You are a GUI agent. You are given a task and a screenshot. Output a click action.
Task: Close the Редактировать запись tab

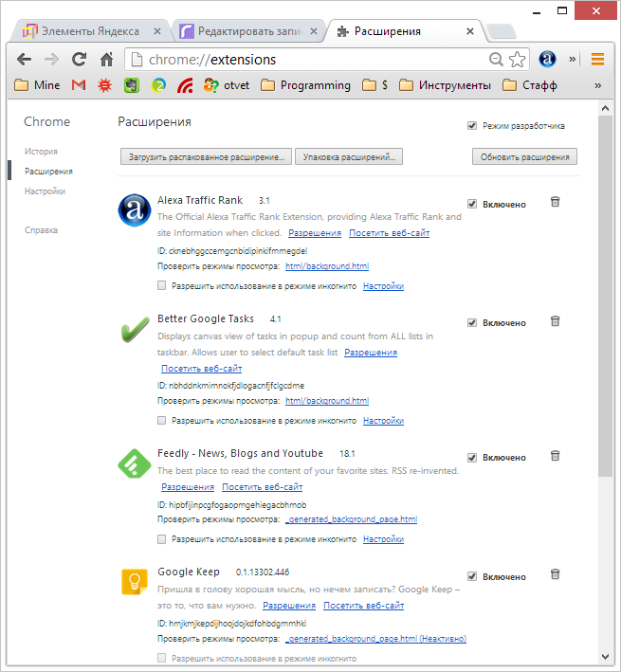[314, 31]
